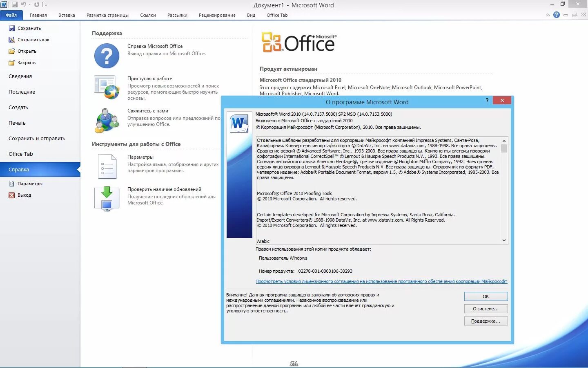Click Сохранить in the backstage menu
Viewport: 588px width, 368px height.
[29, 28]
